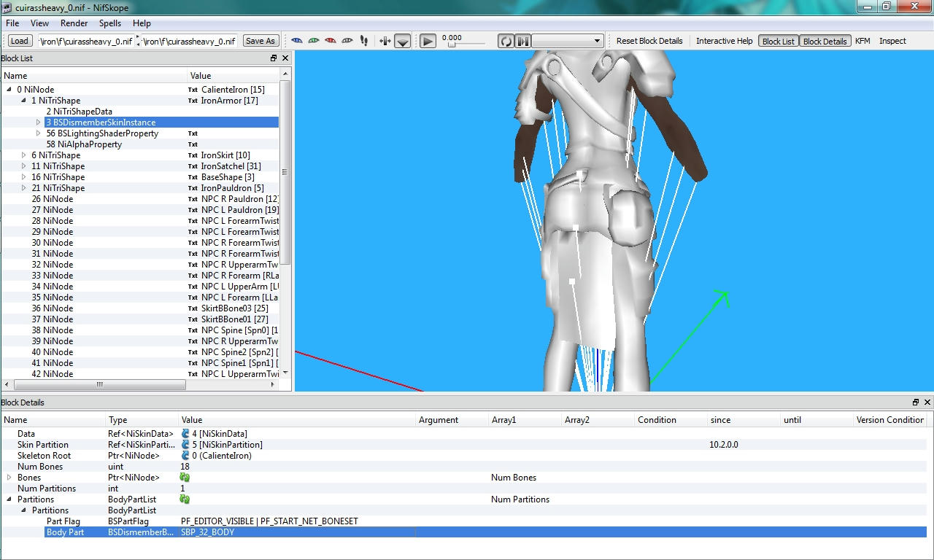The image size is (934, 560).
Task: Click the refresh icon in Bones row
Action: point(185,478)
